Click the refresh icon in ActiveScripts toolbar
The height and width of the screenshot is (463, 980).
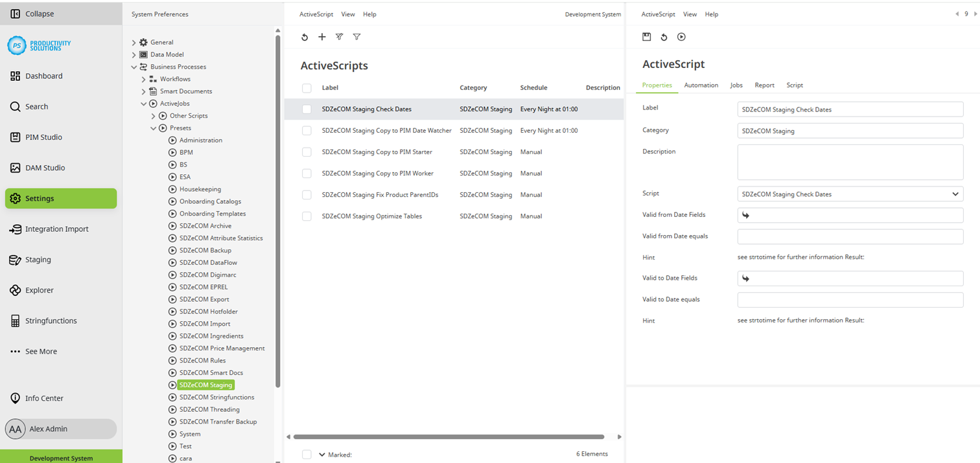pyautogui.click(x=305, y=37)
